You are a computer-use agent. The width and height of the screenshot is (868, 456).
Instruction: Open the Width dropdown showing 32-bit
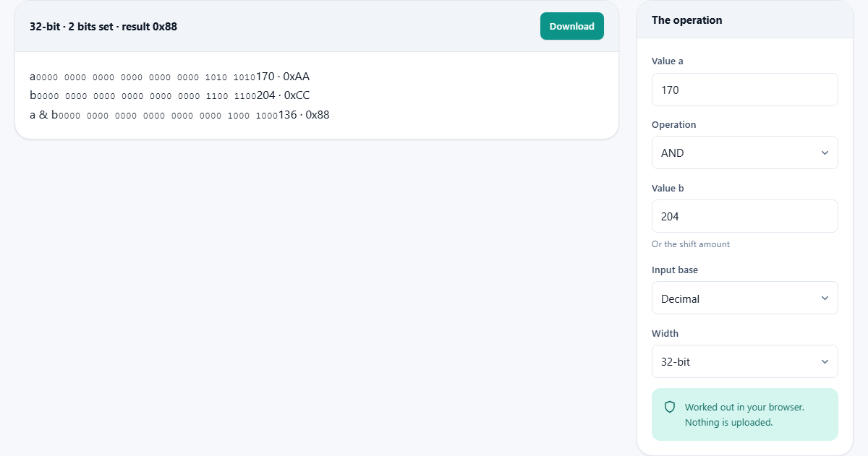(744, 361)
